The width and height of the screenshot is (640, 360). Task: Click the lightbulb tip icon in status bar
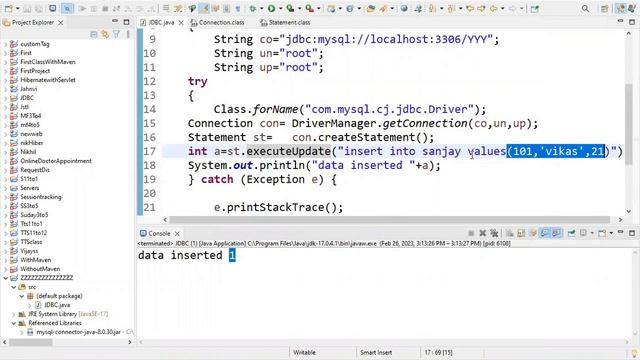point(634,353)
